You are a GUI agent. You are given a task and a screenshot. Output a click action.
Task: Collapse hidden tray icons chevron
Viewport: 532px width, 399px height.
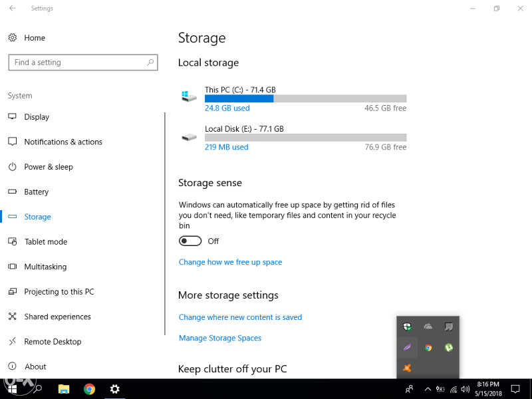pyautogui.click(x=428, y=389)
